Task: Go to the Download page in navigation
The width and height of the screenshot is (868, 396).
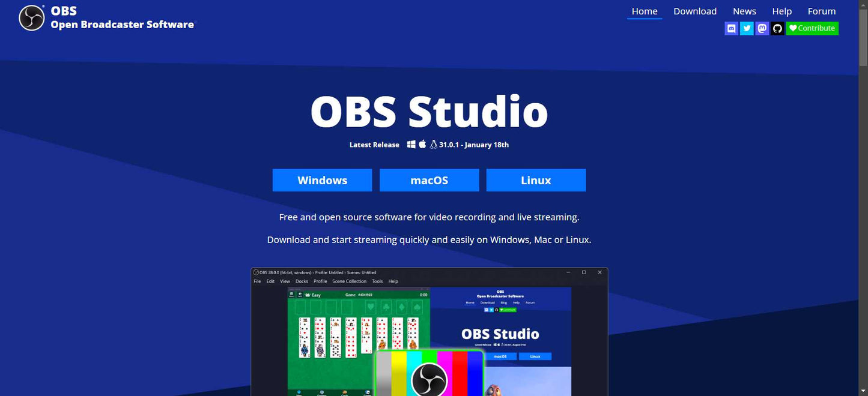Action: (x=695, y=11)
